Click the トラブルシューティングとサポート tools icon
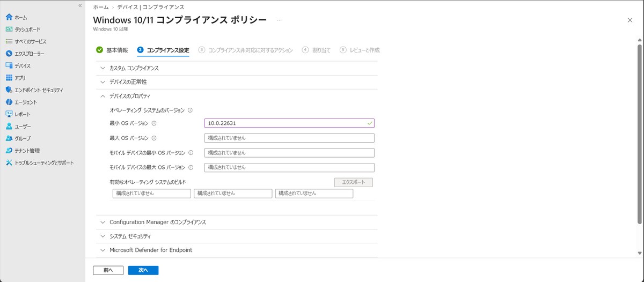Viewport: 644px width, 282px height. click(x=9, y=162)
